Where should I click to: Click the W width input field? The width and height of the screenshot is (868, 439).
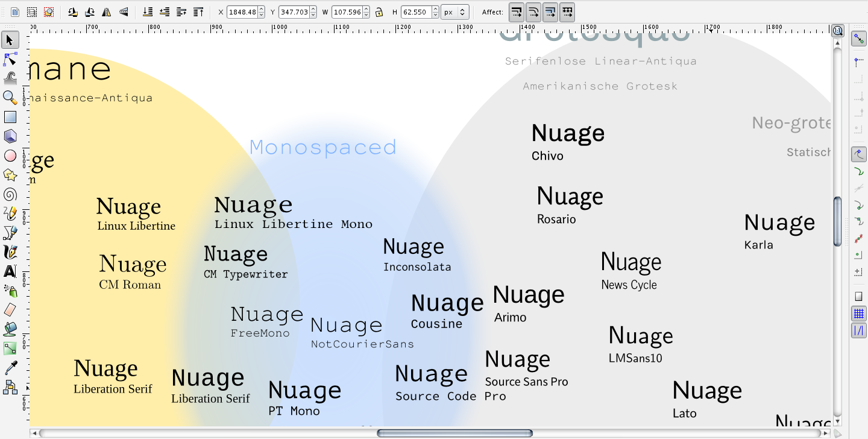pos(347,12)
